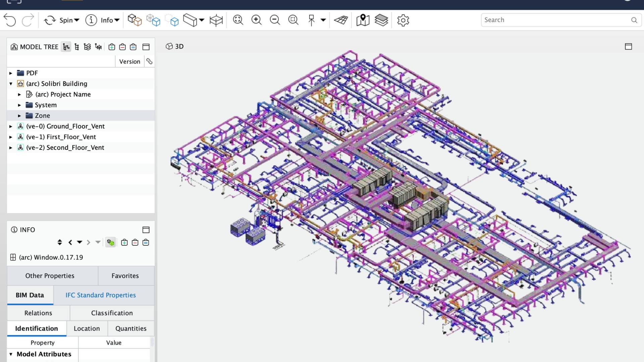Open the Quantities tab
This screenshot has width=644, height=362.
tap(131, 328)
